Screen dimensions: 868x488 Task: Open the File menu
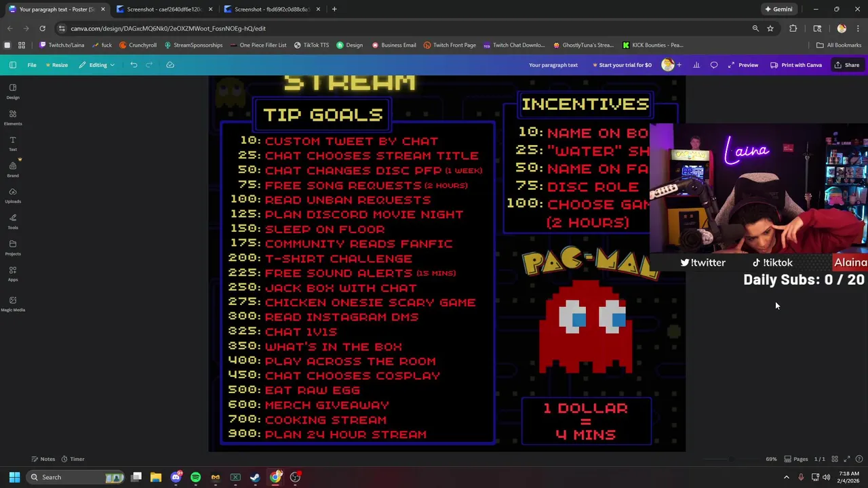32,65
